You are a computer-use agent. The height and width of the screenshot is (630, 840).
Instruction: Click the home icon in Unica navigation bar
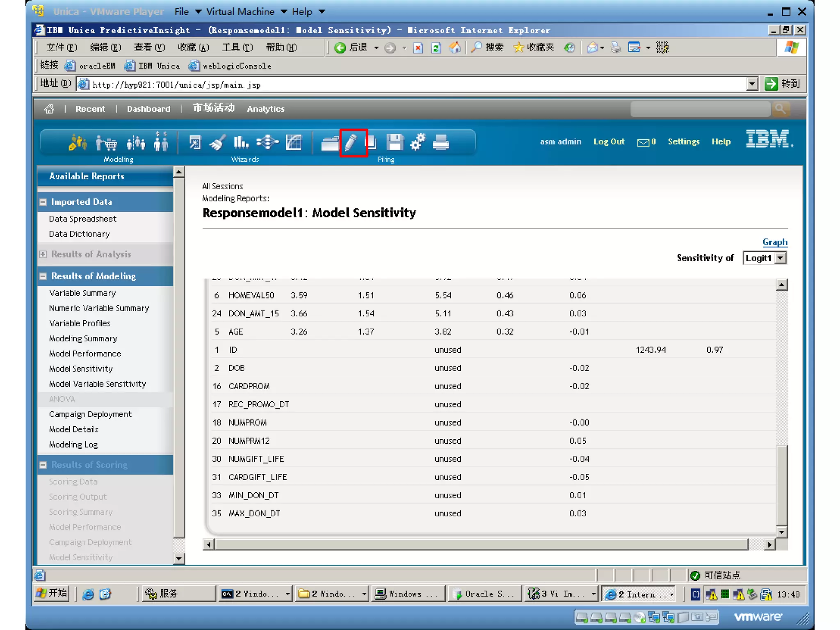pyautogui.click(x=49, y=109)
